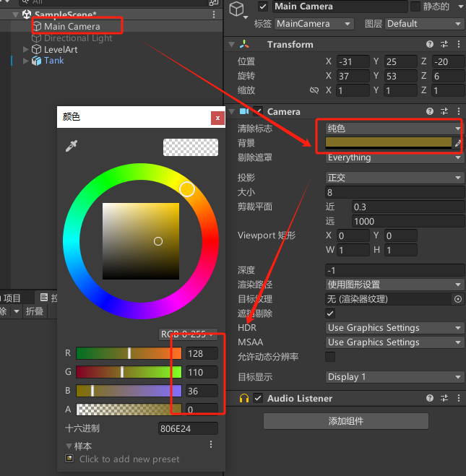Viewport: 466px width, 476px height.
Task: Click the far clipping plane field 1000
Action: [x=408, y=221]
